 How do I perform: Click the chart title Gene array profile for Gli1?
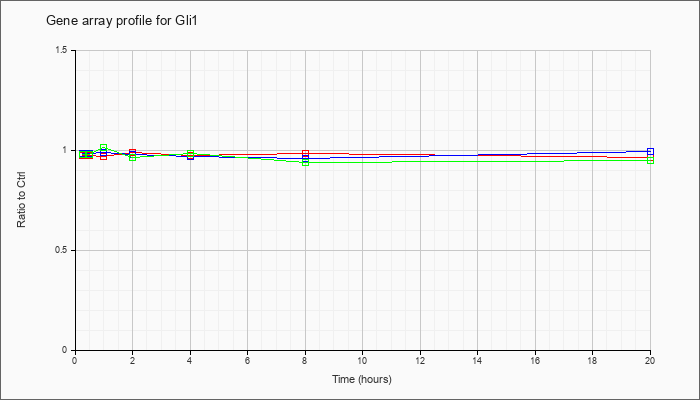[121, 21]
